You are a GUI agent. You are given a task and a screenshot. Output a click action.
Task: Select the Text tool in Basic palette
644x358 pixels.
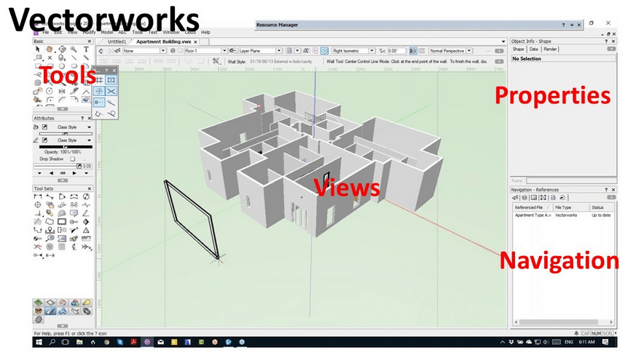(x=87, y=49)
